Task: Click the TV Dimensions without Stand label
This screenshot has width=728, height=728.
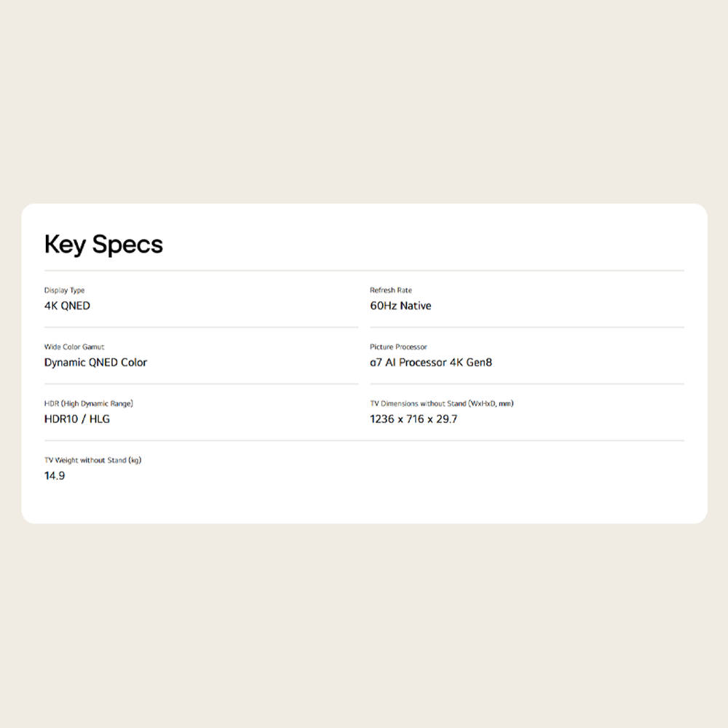Action: pyautogui.click(x=441, y=403)
